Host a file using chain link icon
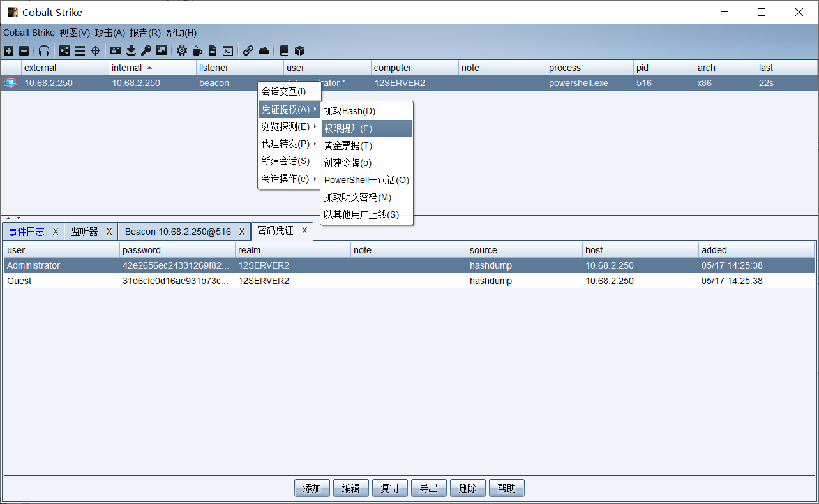 [248, 50]
